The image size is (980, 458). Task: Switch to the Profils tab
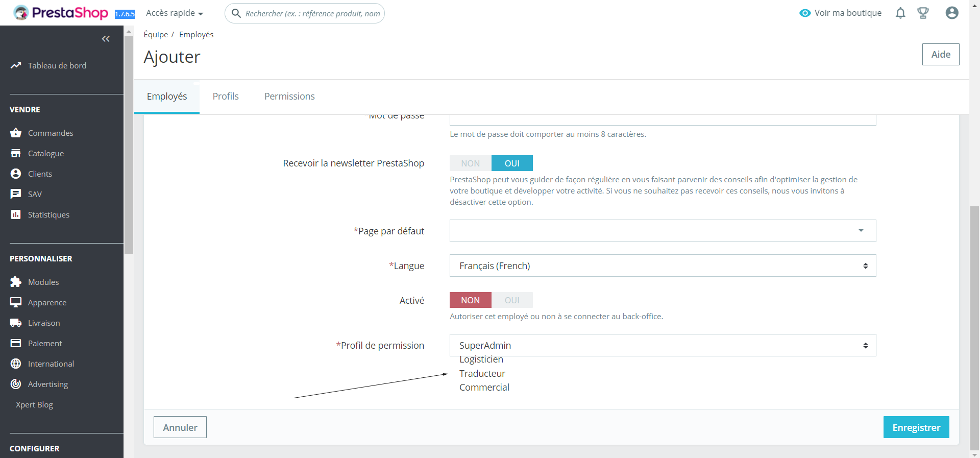pos(226,97)
